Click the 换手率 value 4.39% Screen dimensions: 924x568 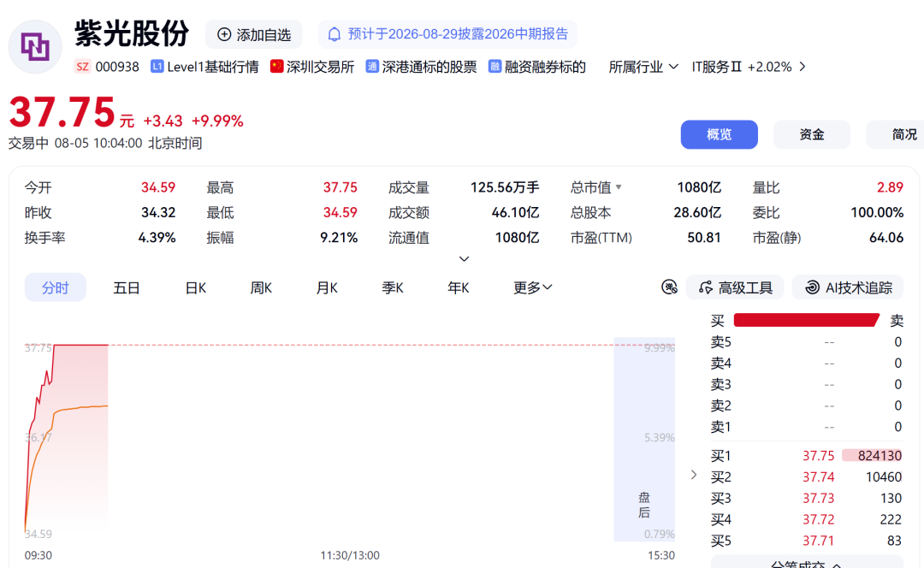click(157, 238)
